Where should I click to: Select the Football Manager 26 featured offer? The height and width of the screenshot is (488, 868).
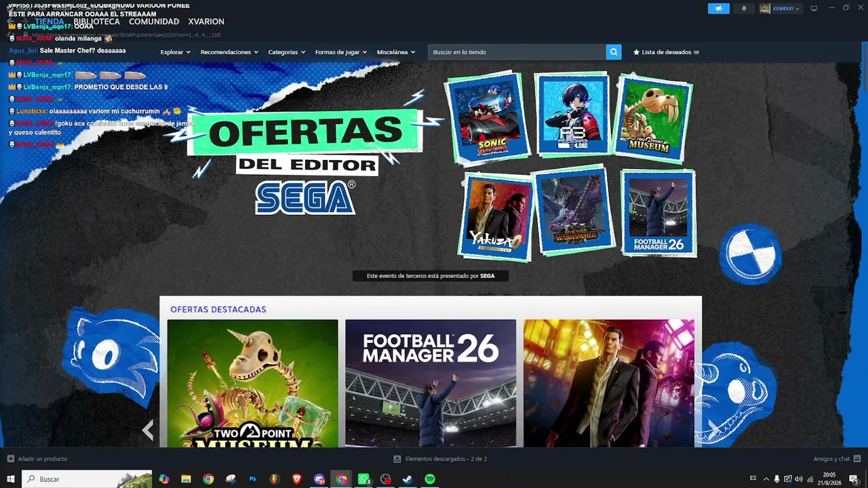(x=431, y=383)
